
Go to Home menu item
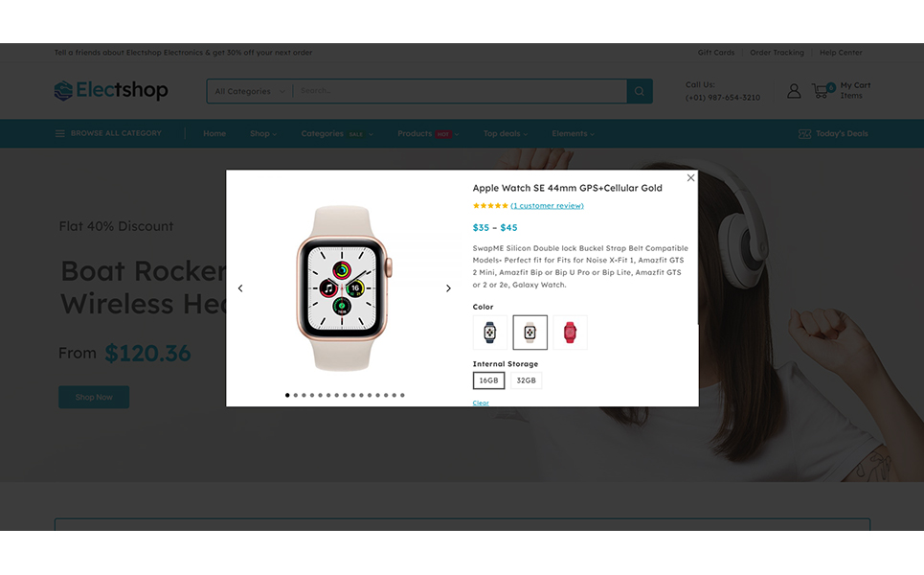[x=214, y=134]
